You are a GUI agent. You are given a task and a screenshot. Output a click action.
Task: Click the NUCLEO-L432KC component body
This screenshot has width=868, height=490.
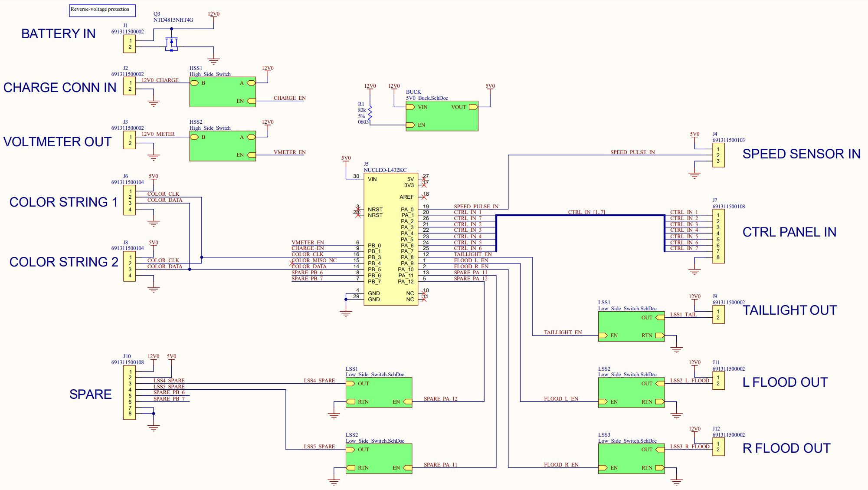point(390,239)
